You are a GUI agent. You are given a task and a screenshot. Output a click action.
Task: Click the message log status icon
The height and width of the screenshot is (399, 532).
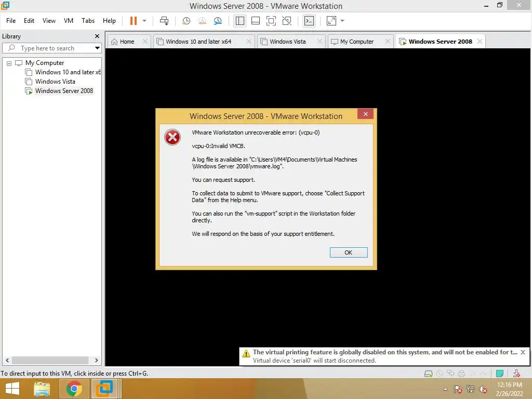[499, 374]
